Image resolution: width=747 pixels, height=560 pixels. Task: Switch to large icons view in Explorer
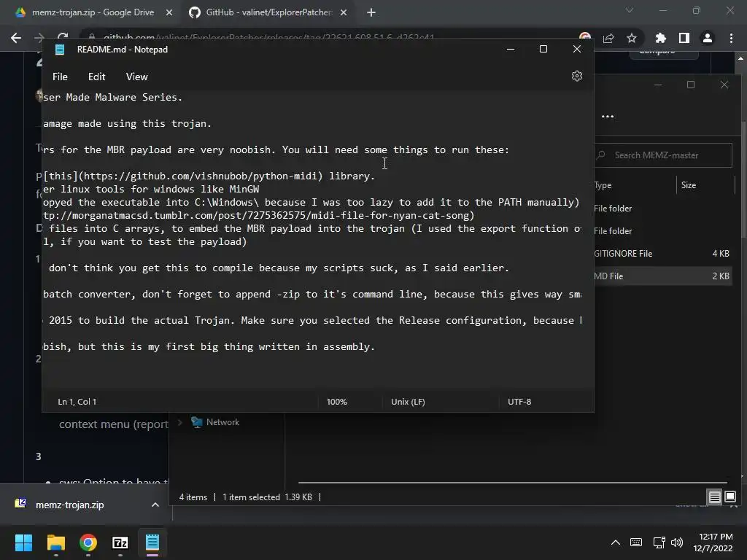(x=729, y=497)
